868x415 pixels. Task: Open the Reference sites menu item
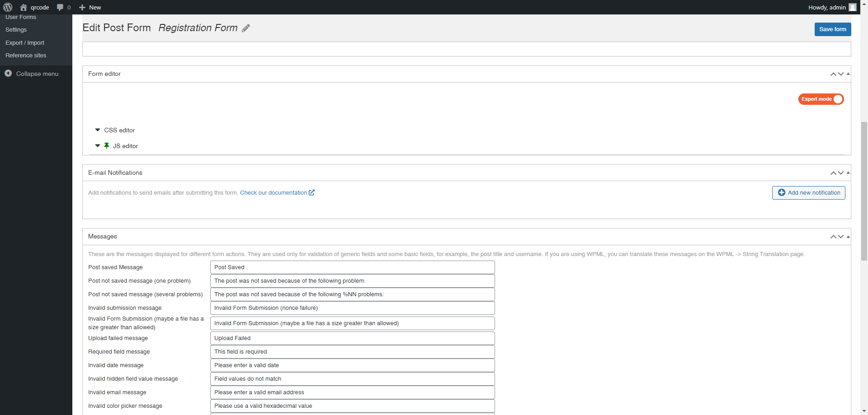(26, 55)
